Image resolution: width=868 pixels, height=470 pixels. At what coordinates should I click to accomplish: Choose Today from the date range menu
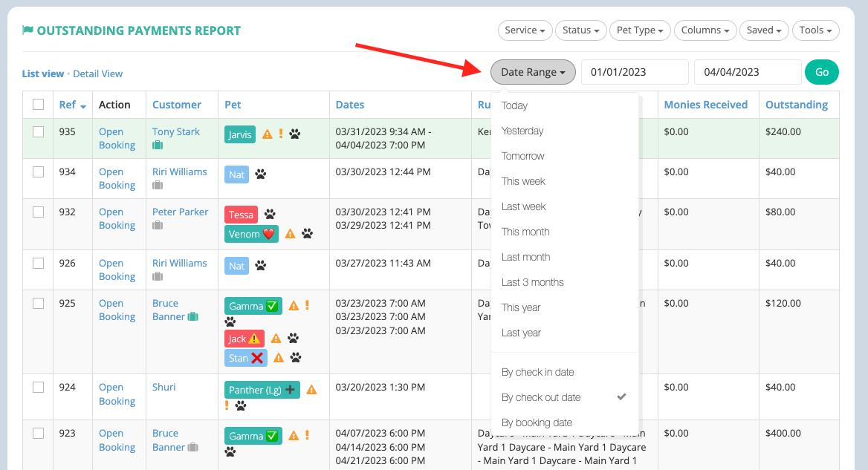pos(514,105)
